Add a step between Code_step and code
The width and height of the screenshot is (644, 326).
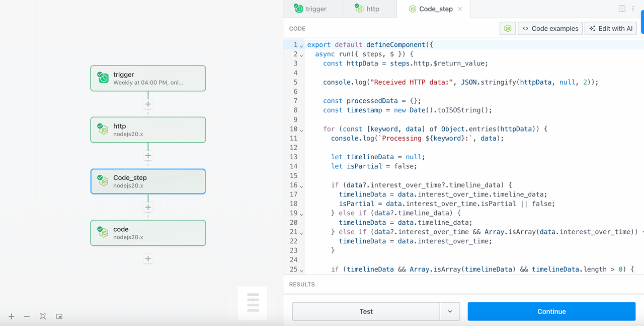pyautogui.click(x=148, y=207)
